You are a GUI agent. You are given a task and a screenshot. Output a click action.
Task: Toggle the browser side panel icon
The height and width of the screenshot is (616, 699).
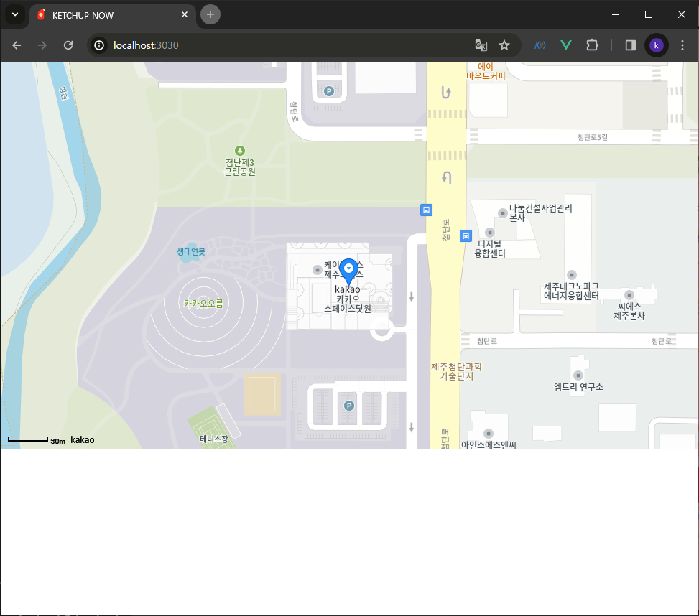coord(630,45)
